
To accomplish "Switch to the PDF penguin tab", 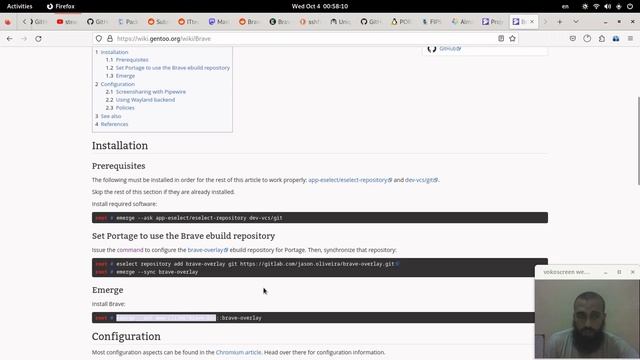I will click(x=401, y=22).
